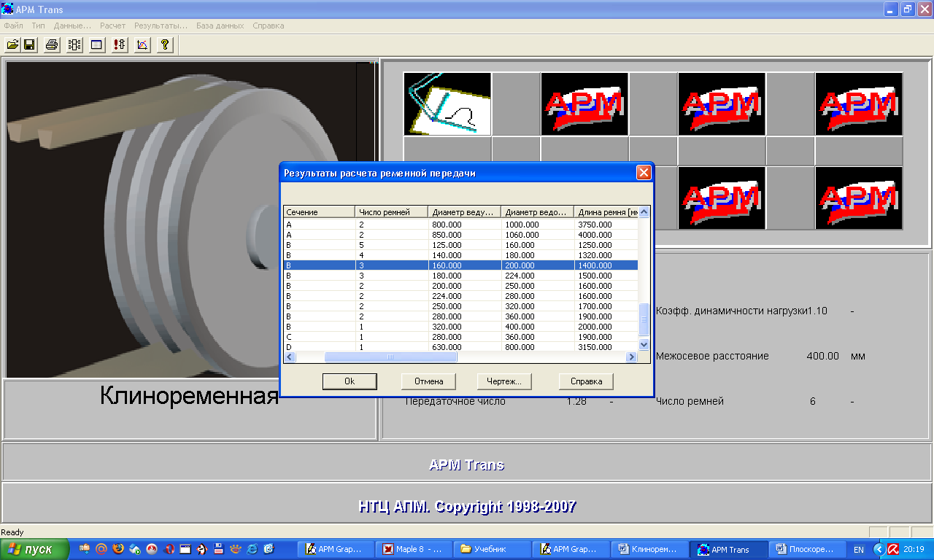
Task: Click the Чертеж... button
Action: point(504,381)
